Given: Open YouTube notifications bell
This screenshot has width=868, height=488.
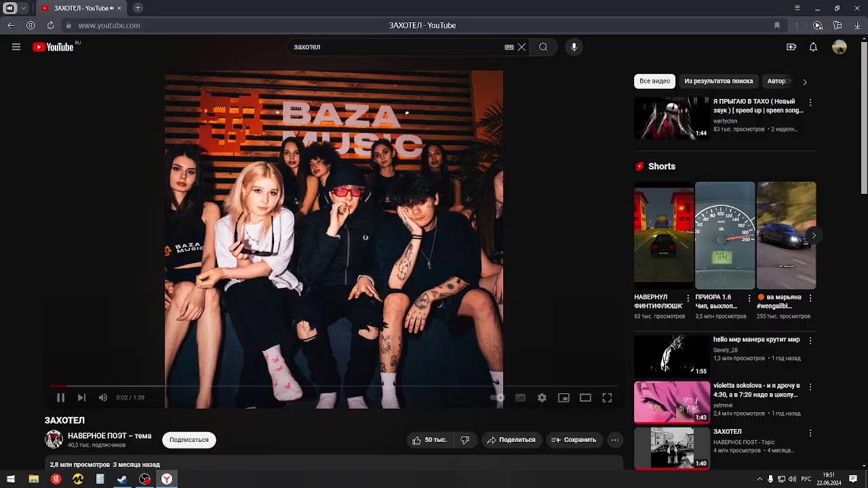Looking at the screenshot, I should [x=813, y=47].
